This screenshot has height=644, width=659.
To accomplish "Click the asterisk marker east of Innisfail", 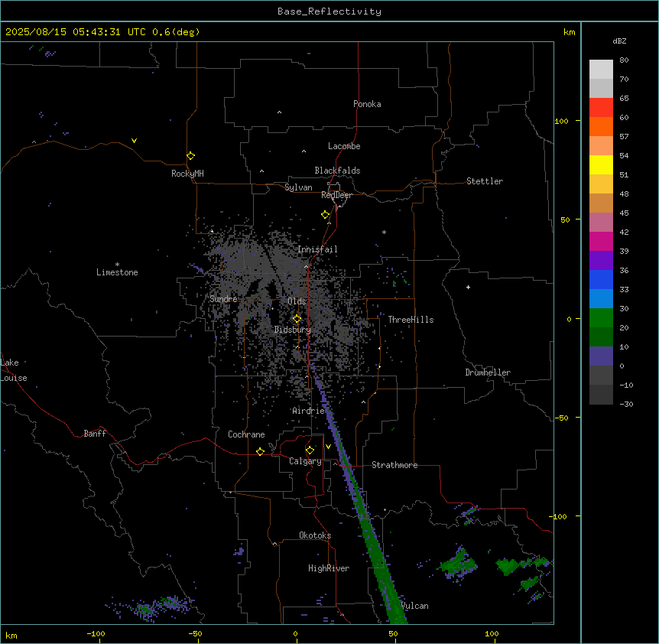I will 384,232.
